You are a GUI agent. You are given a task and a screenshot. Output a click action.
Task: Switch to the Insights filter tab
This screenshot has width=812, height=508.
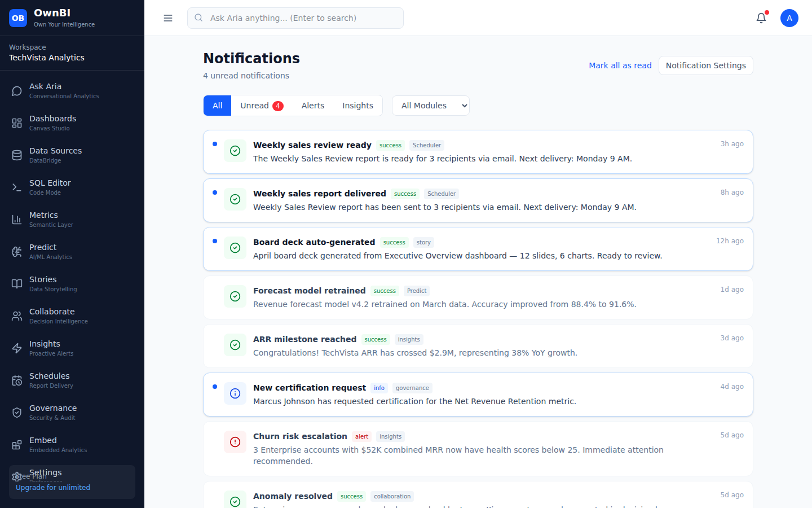click(x=358, y=106)
